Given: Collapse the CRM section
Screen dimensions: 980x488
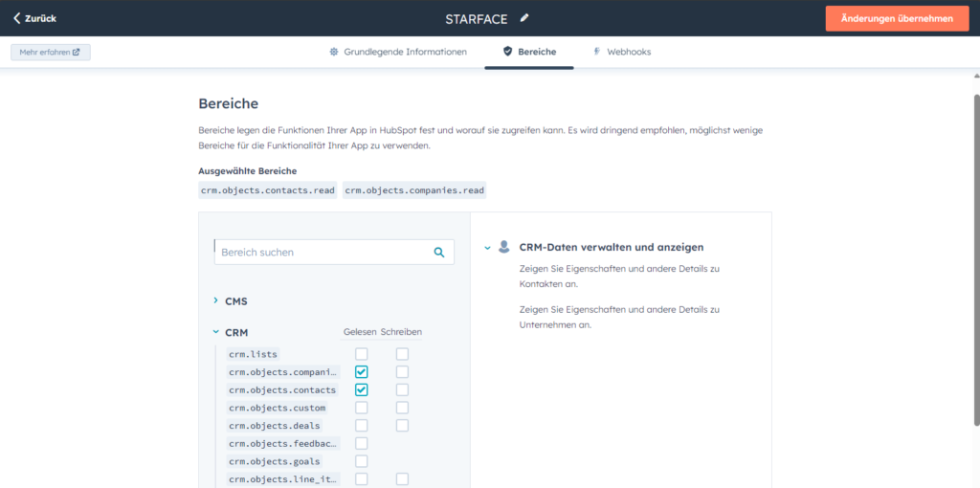Looking at the screenshot, I should [x=216, y=333].
